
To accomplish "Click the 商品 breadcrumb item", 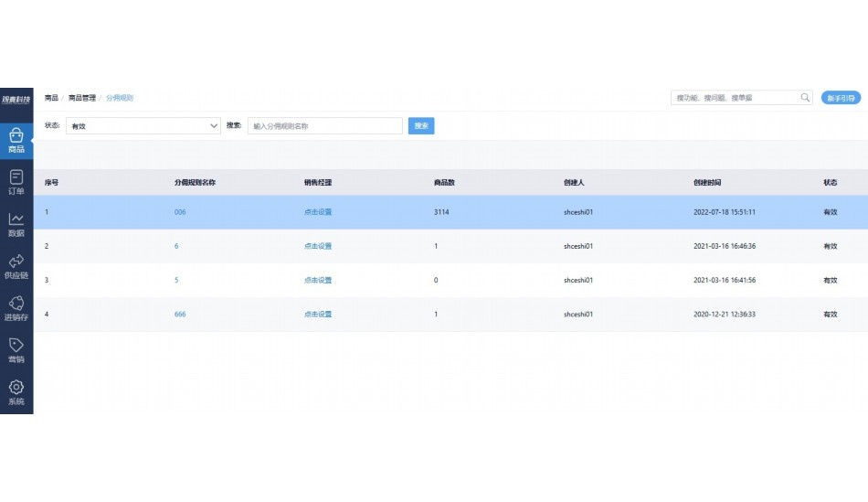I will click(x=51, y=98).
